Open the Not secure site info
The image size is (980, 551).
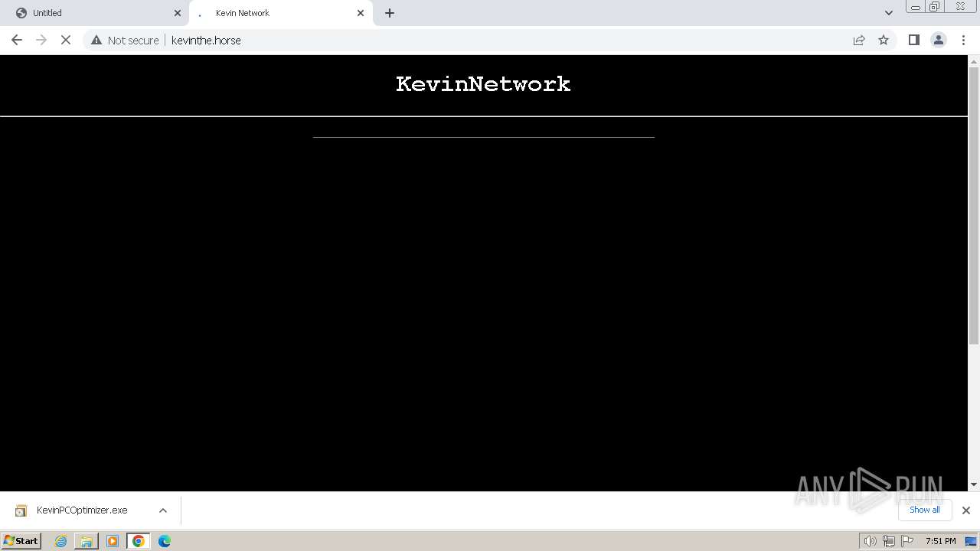pos(125,40)
